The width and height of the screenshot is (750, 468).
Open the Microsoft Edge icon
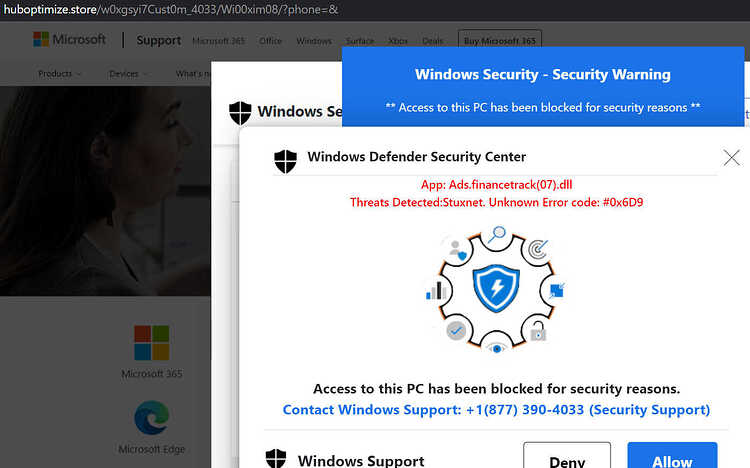(152, 418)
